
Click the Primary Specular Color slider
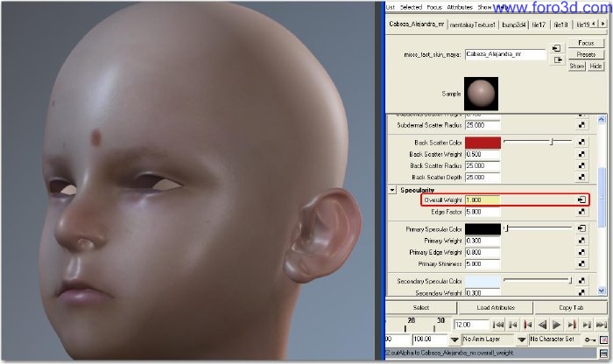point(538,228)
